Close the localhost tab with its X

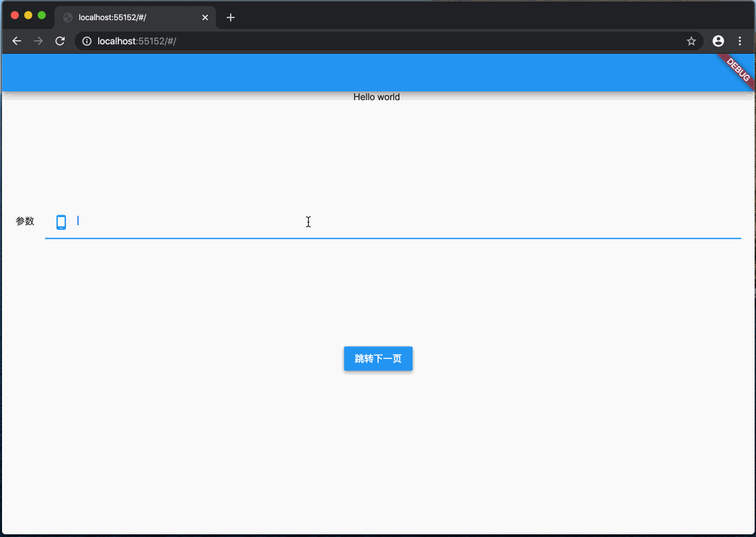[x=205, y=17]
